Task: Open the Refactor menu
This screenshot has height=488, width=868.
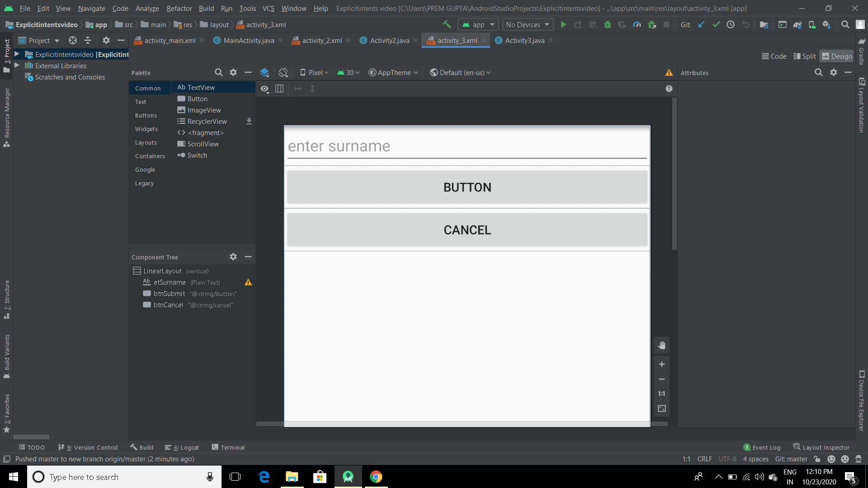Action: 179,8
